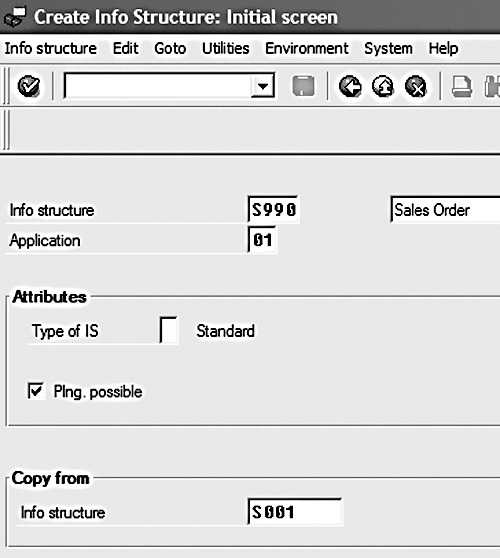Expand the command field dropdown arrow
Viewport: 500px width, 558px height.
[x=263, y=86]
